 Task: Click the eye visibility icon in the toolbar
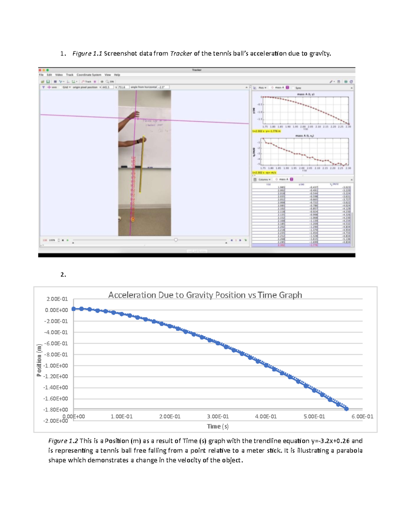point(102,81)
